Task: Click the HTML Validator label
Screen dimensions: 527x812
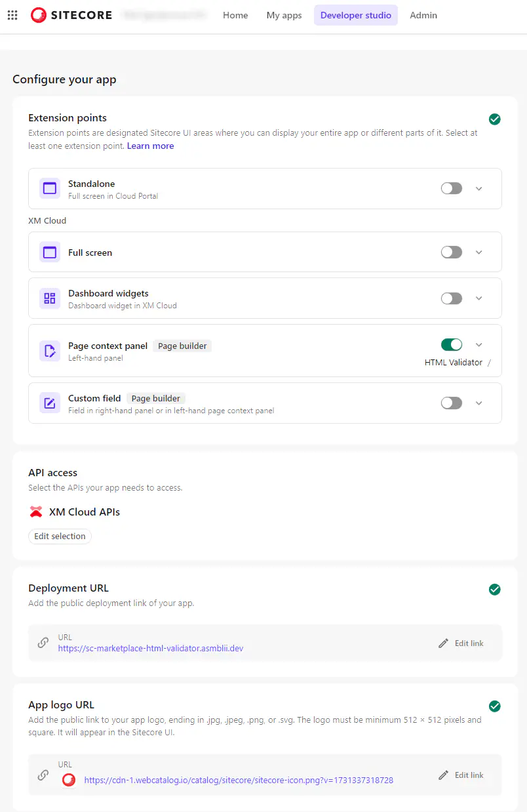Action: click(454, 363)
